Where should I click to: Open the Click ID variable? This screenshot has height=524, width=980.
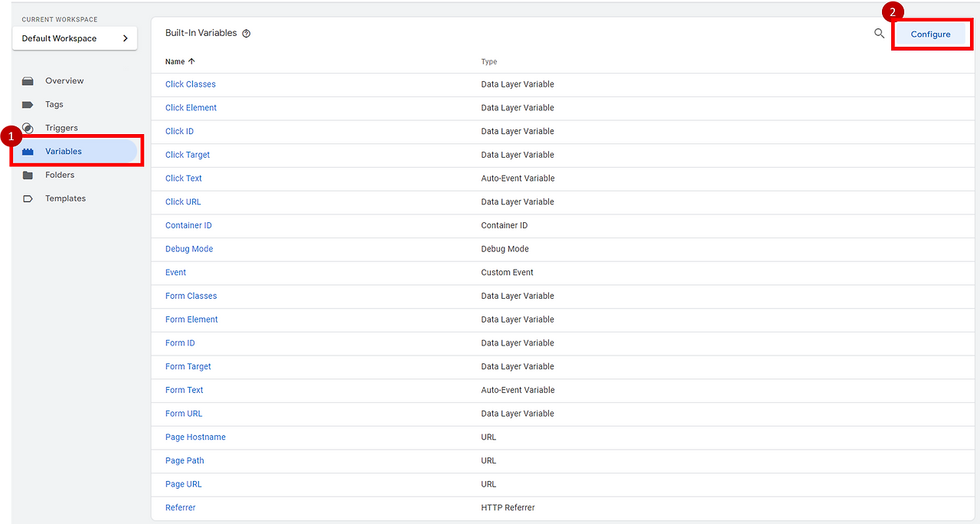coord(179,131)
